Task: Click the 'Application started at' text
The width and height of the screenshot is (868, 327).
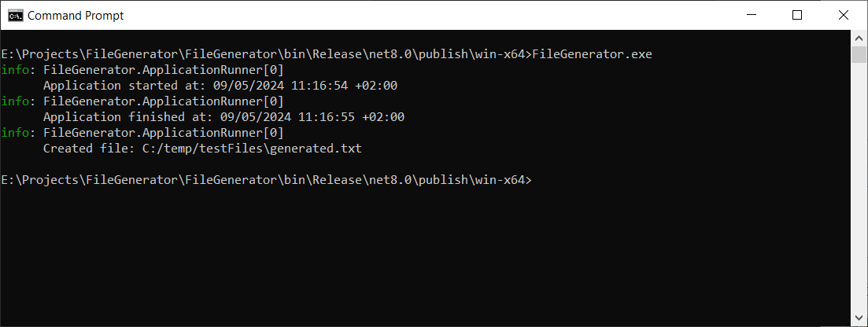Action: (x=125, y=86)
